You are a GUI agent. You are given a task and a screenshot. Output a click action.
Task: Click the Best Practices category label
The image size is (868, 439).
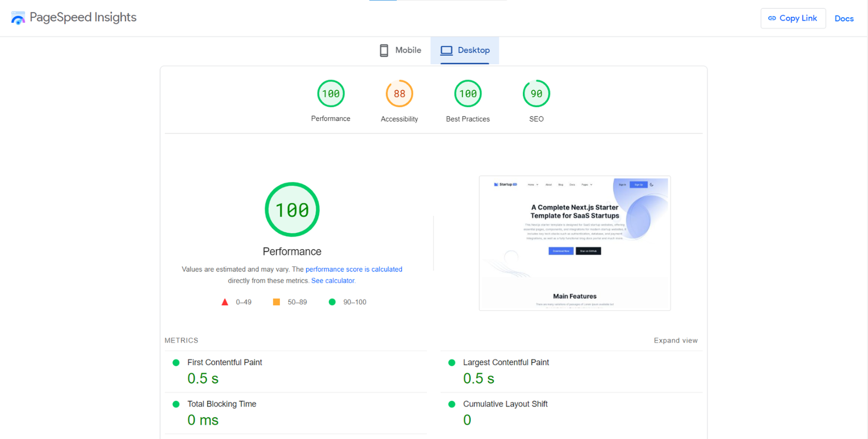468,119
